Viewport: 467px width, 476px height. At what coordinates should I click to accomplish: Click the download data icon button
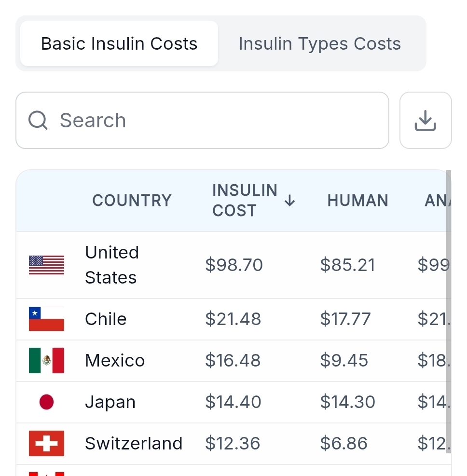coord(425,121)
